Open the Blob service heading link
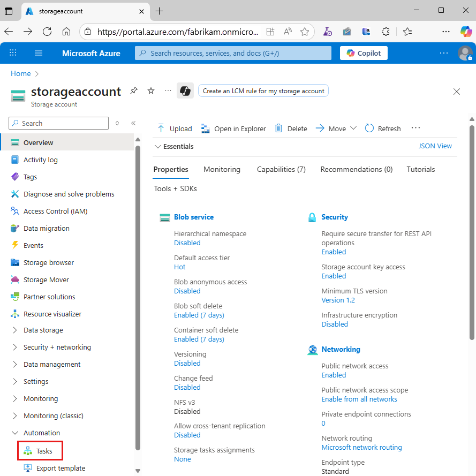This screenshot has width=476, height=476. (194, 217)
